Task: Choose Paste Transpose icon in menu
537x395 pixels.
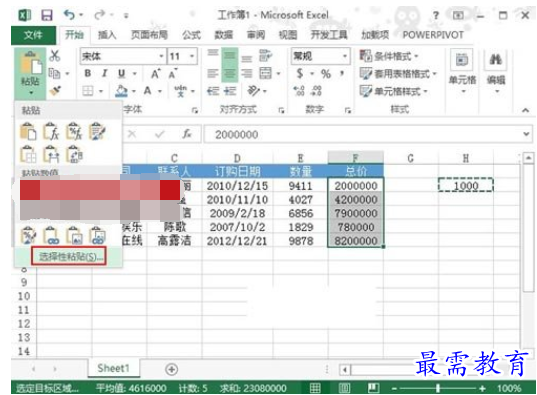Action: [x=74, y=155]
